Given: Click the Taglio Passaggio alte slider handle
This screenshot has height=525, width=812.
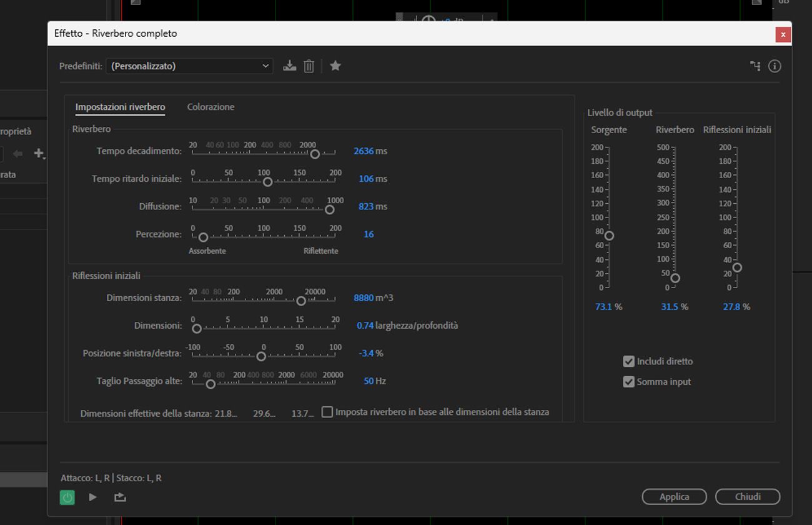Looking at the screenshot, I should tap(210, 384).
